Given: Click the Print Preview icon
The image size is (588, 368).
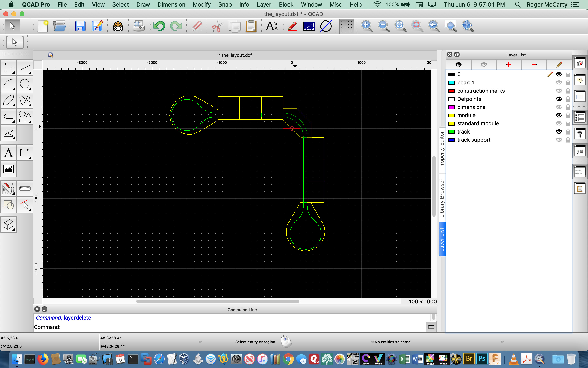Looking at the screenshot, I should [138, 26].
